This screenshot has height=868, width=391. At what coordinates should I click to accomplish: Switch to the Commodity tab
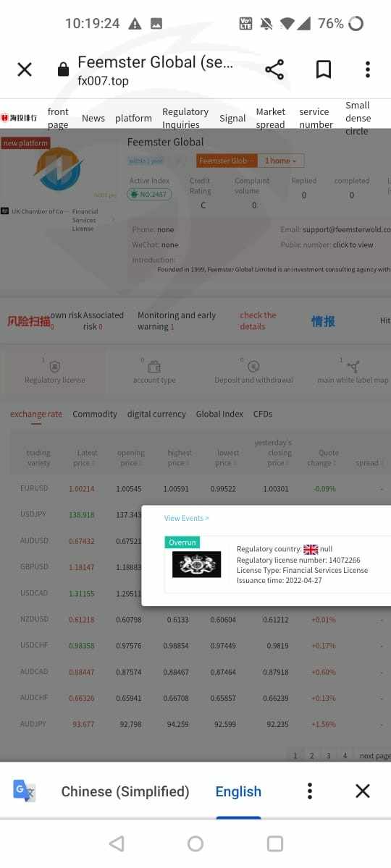tap(95, 414)
